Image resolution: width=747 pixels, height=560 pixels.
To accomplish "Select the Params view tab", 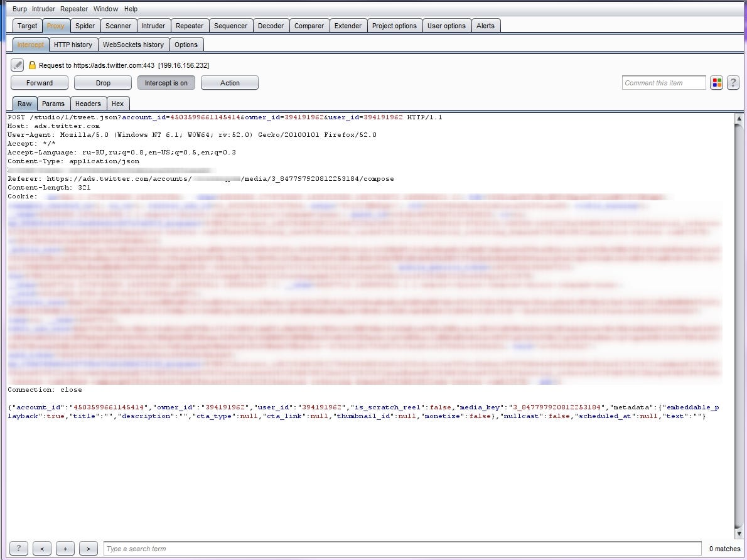I will pos(53,104).
